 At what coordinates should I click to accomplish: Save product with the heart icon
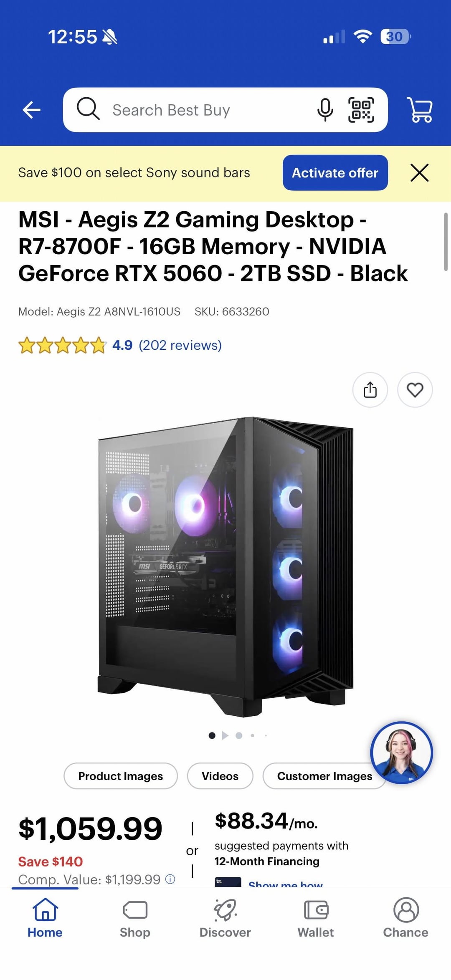click(415, 390)
